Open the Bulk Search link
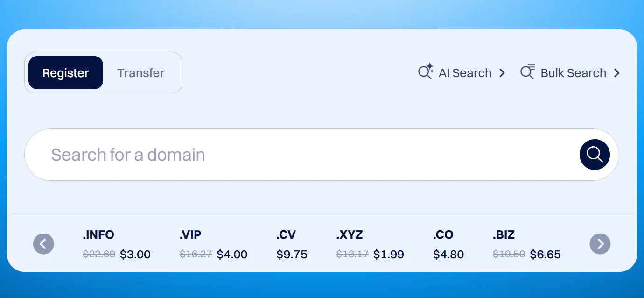The width and height of the screenshot is (644, 298). point(573,73)
